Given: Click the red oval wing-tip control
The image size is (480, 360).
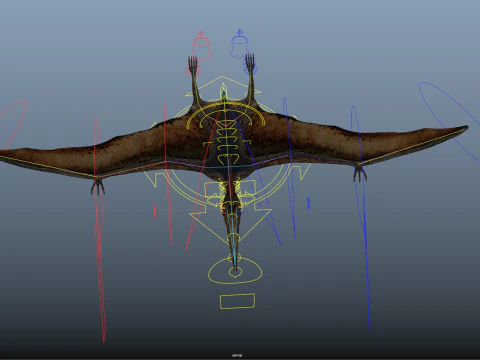Looking at the screenshot, I should pos(14,124).
